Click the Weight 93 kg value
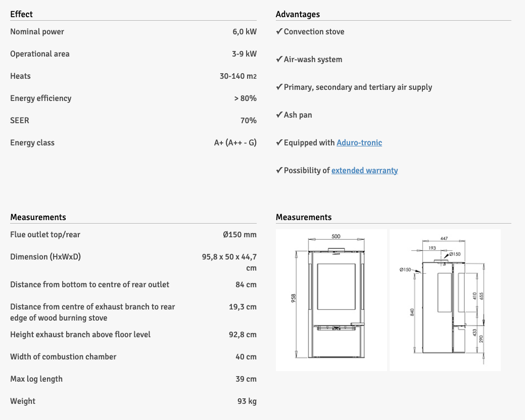525x420 pixels. click(x=247, y=401)
